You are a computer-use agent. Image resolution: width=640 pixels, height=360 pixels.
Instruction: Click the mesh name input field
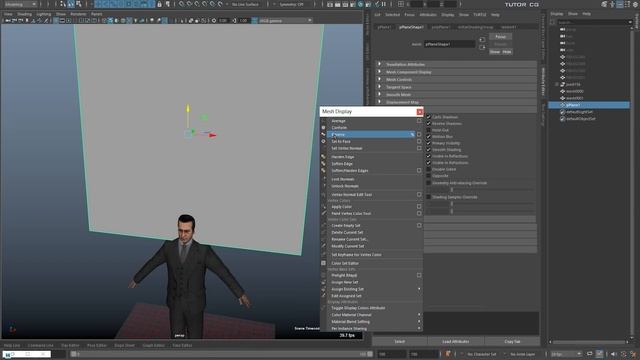coord(449,44)
